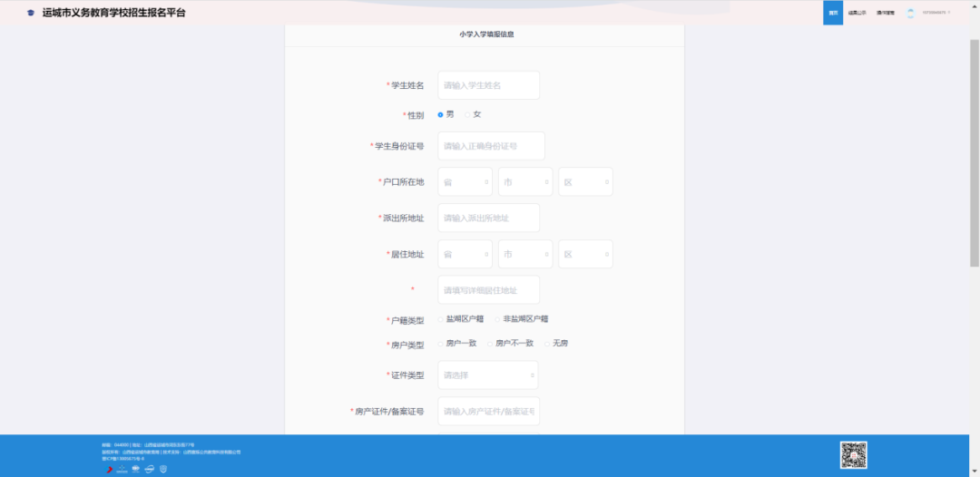The height and width of the screenshot is (477, 980).
Task: Click the second footer certification badge
Action: tap(122, 469)
